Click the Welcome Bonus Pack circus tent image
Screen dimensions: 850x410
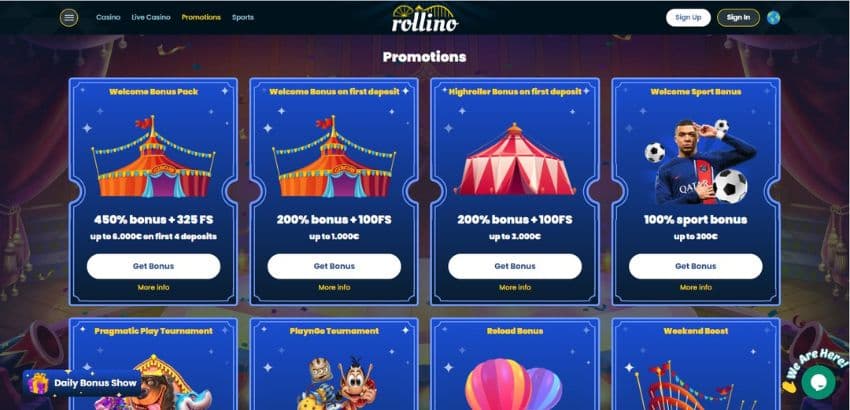(x=153, y=157)
